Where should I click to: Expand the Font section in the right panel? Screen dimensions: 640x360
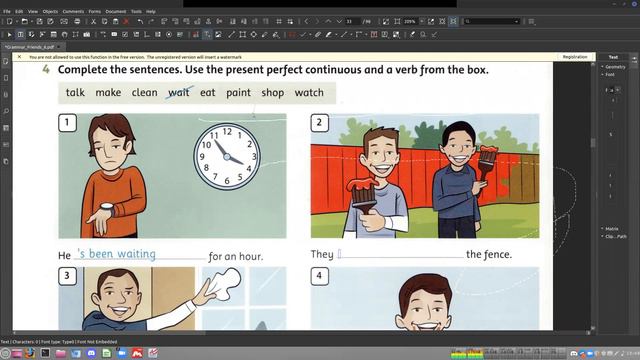pyautogui.click(x=608, y=74)
